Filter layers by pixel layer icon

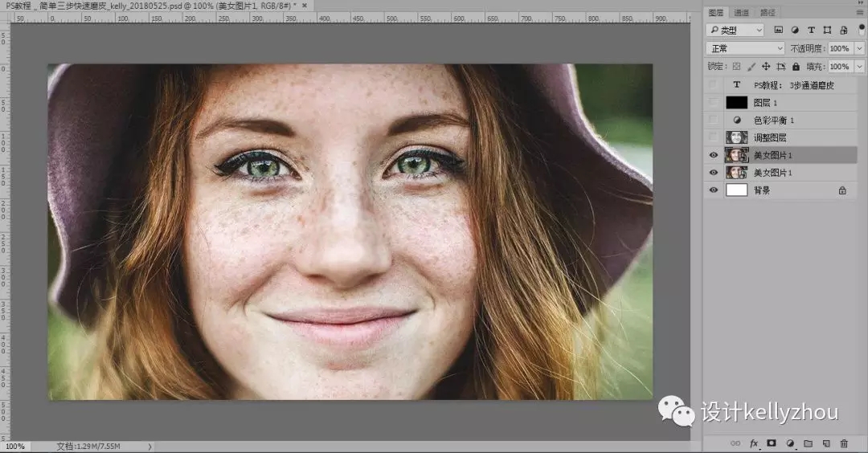[x=778, y=30]
